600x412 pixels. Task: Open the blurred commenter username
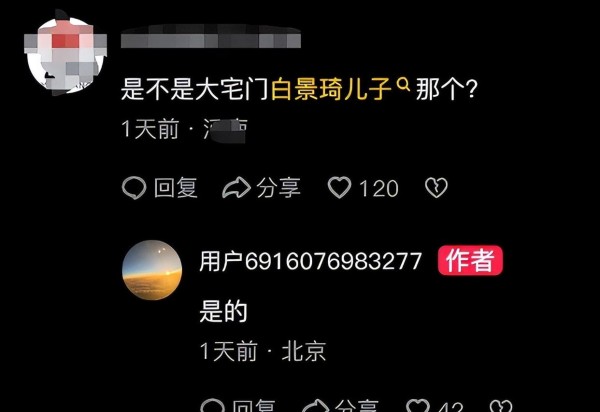[211, 37]
